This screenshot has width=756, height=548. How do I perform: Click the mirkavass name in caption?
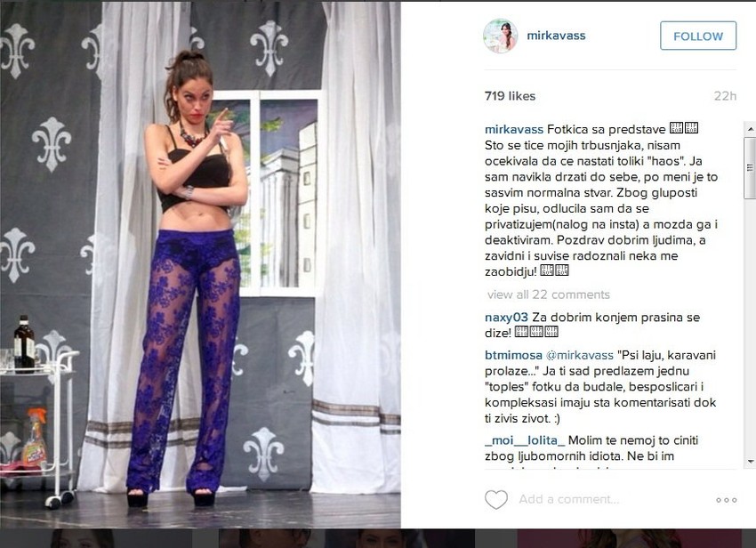(514, 129)
